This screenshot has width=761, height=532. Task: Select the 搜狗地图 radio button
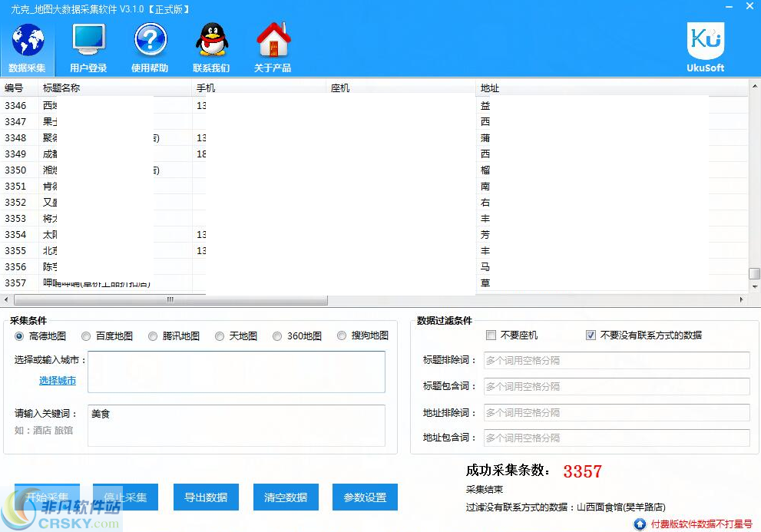342,335
